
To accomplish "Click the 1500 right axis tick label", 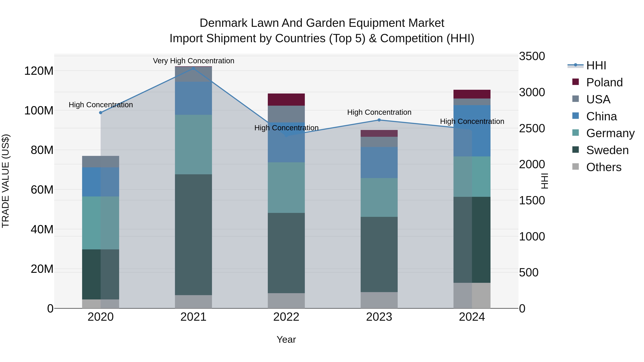I will click(532, 200).
